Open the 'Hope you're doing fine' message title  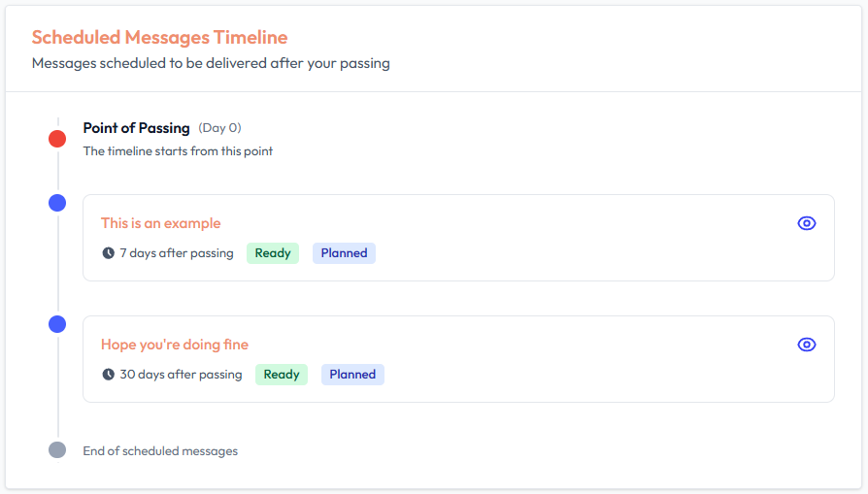pos(175,345)
